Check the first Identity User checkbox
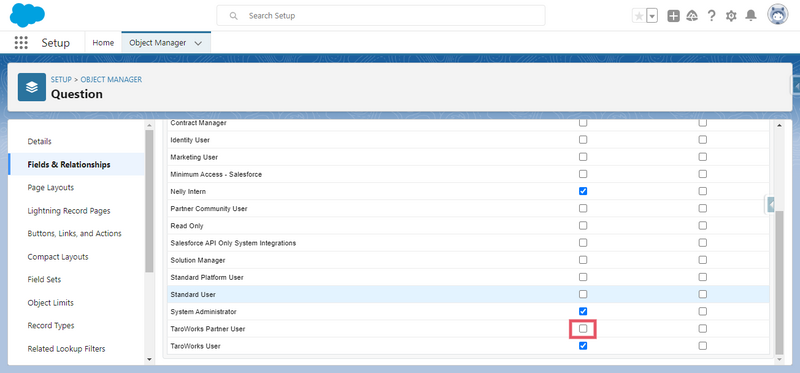800x373 pixels. (583, 140)
